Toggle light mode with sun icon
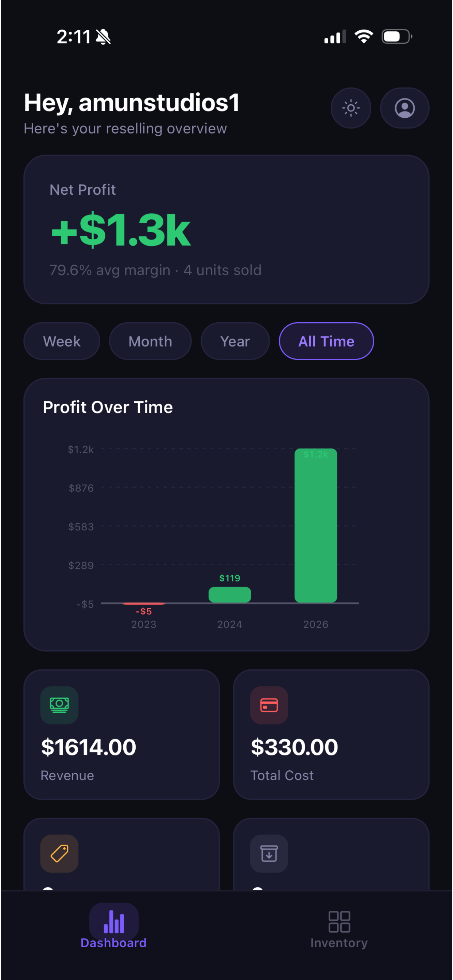Screen dimensions: 453x980 click(x=351, y=108)
